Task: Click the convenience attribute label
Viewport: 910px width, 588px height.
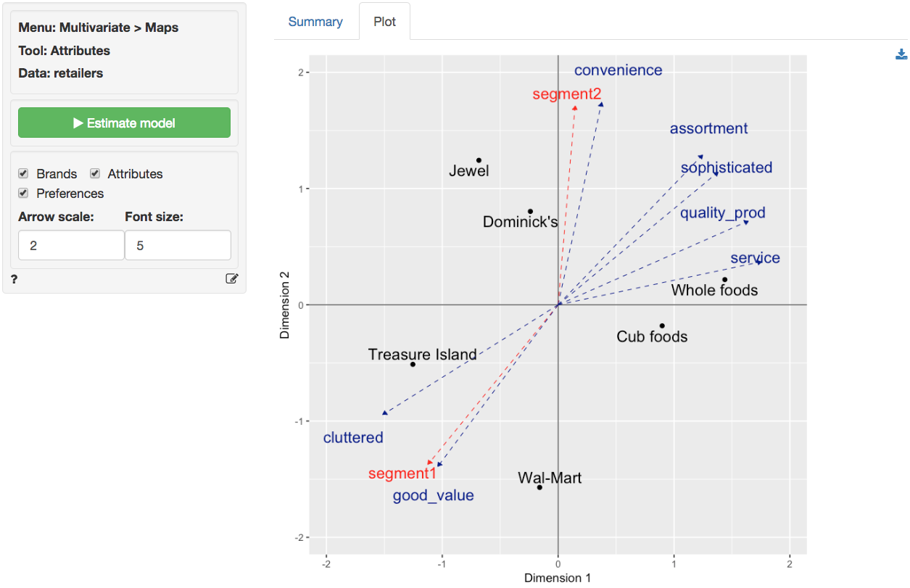Action: coord(618,70)
